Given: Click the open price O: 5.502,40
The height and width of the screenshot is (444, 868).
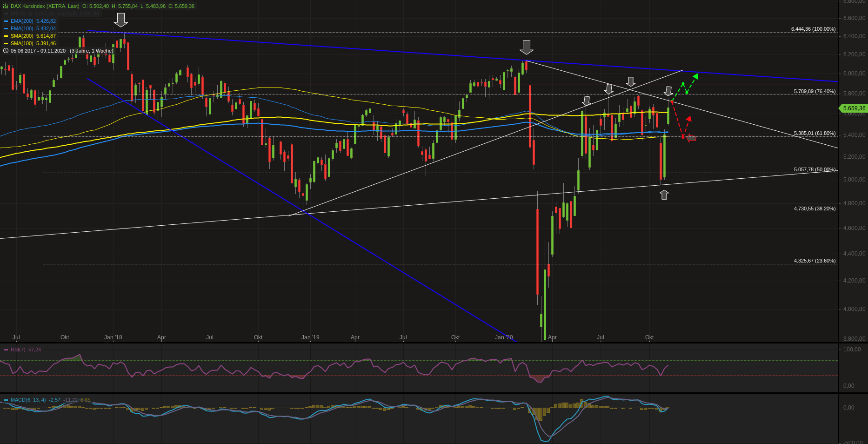Looking at the screenshot, I should pyautogui.click(x=95, y=6).
